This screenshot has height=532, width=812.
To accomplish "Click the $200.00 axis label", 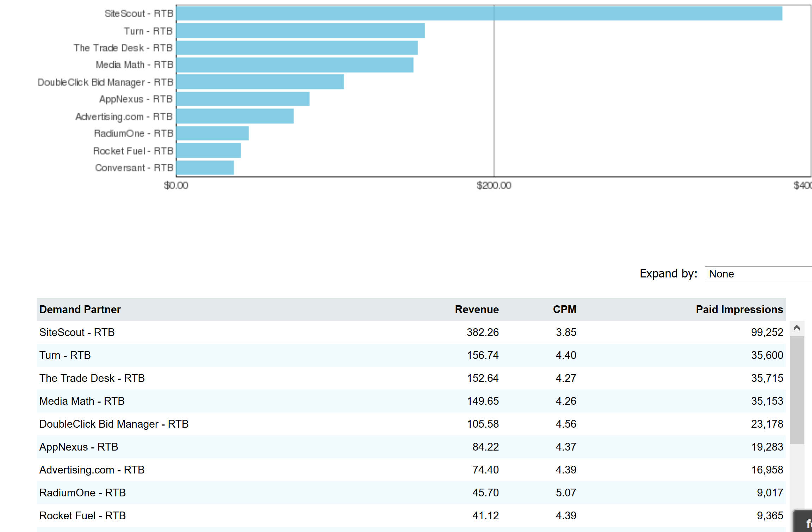I will pyautogui.click(x=494, y=185).
